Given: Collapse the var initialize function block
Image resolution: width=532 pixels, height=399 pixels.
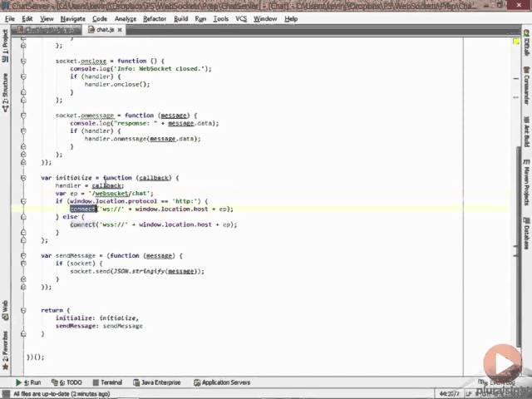Looking at the screenshot, I should click(x=23, y=178).
